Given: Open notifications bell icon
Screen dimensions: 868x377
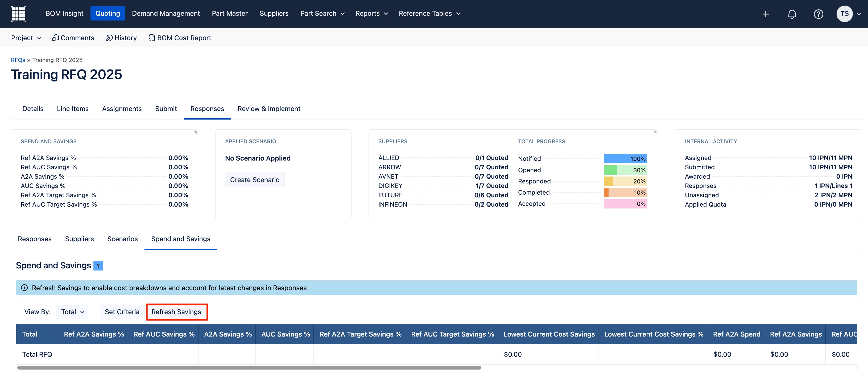Looking at the screenshot, I should tap(792, 14).
